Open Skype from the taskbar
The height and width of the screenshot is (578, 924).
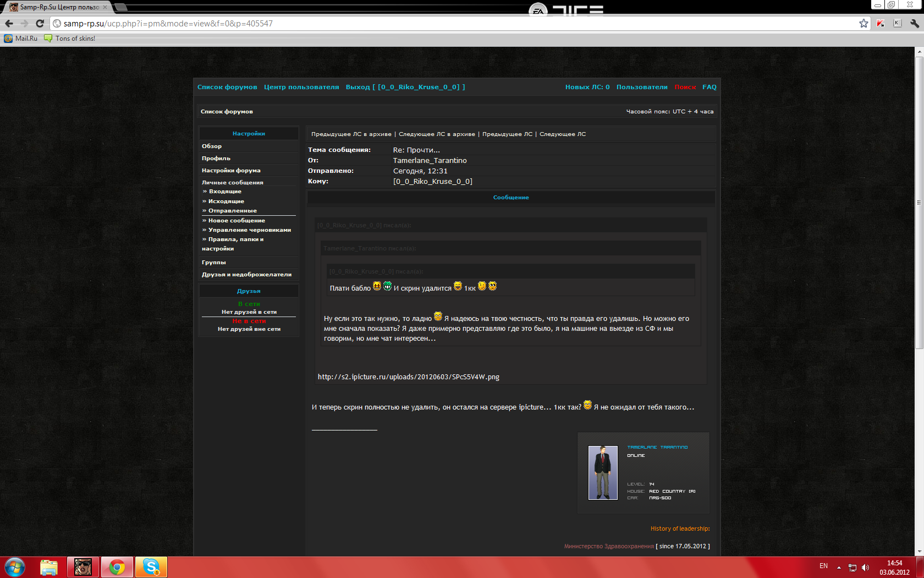pos(151,566)
